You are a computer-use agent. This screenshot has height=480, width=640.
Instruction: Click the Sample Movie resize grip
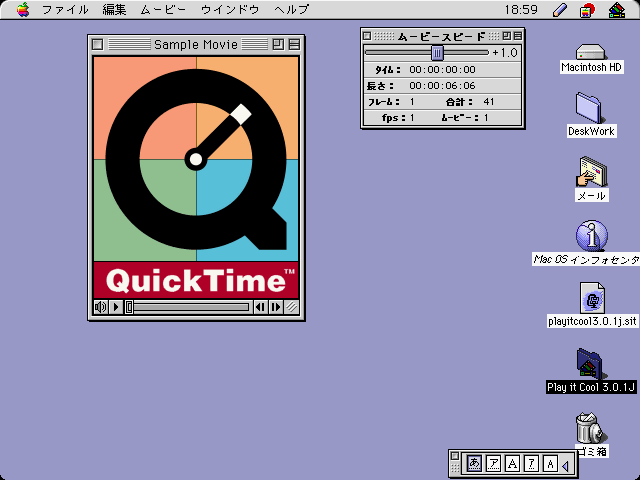[291, 307]
